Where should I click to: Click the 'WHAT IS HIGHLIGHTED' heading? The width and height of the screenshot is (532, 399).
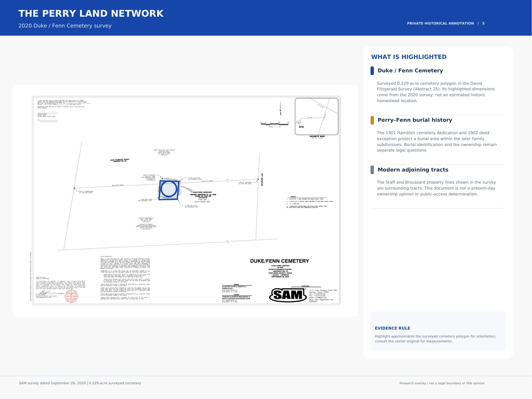tap(409, 57)
